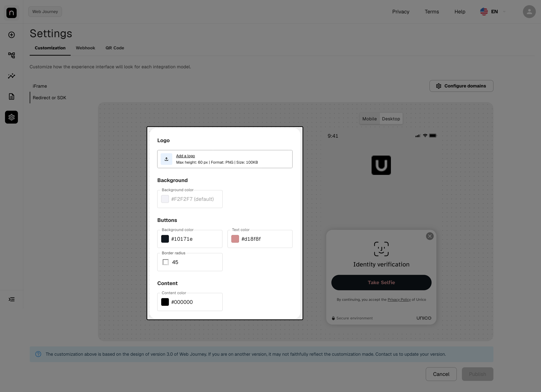Click the Web Journey product label

click(45, 12)
